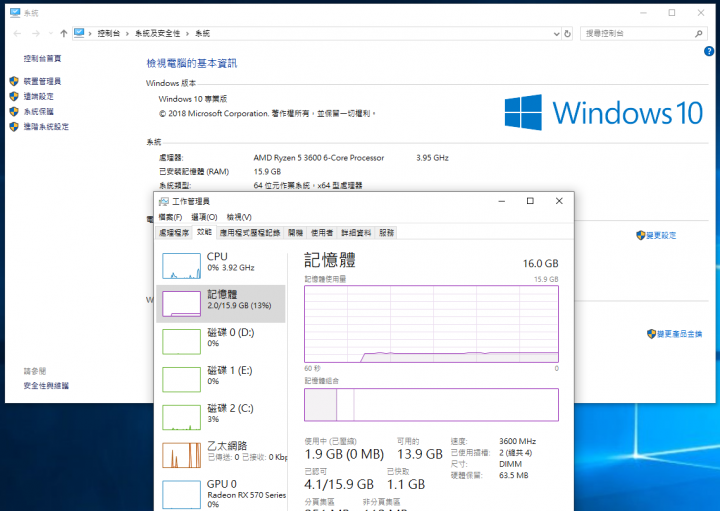The height and width of the screenshot is (511, 720).
Task: Click the 4.1/15.9 GB committed value
Action: 339,484
